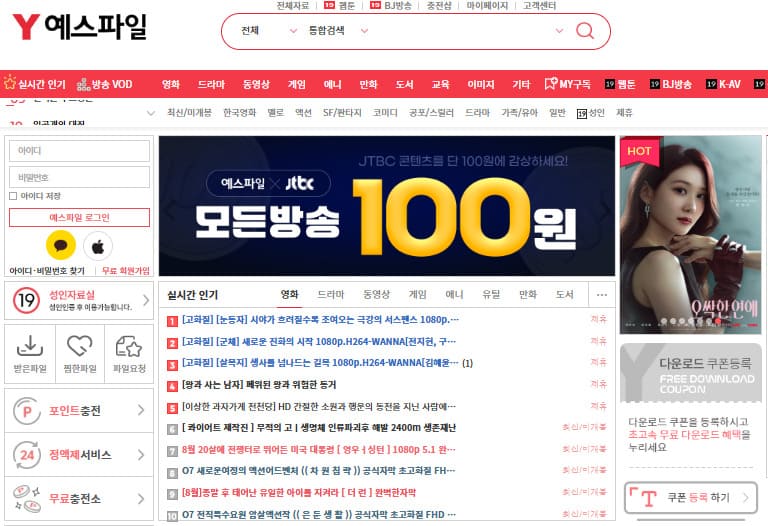The width and height of the screenshot is (768, 526).
Task: Open the 전체 category dropdown
Action: pos(268,31)
